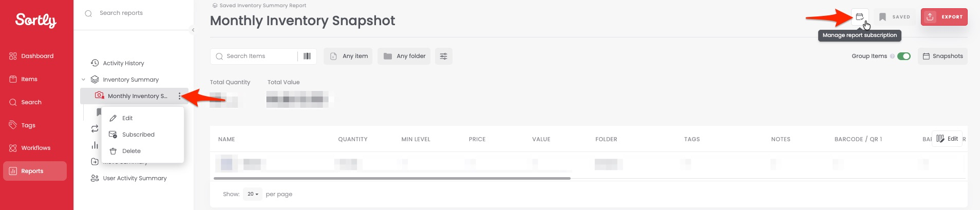Open the Any item filter dropdown

point(349,56)
